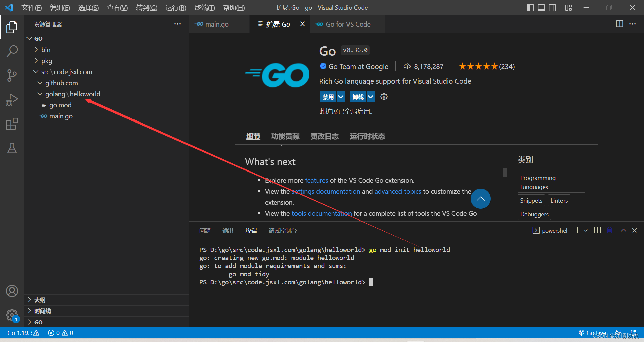Switch to the 调试控制台 panel tab
Screen dimensions: 644x342
click(282, 231)
